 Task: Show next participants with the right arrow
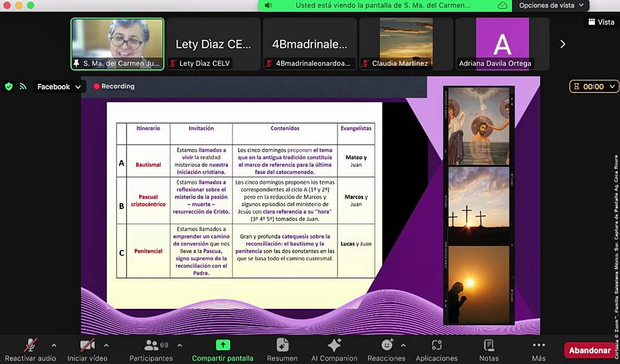point(563,44)
